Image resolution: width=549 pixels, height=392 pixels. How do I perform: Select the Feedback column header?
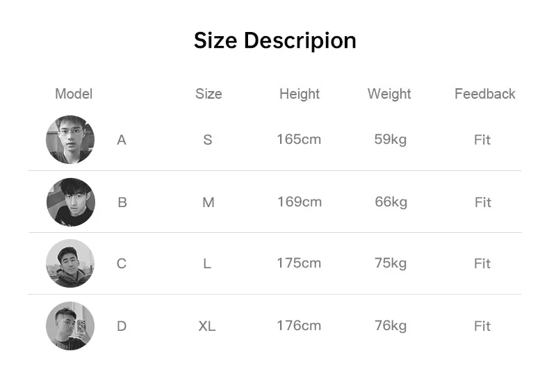(x=484, y=94)
